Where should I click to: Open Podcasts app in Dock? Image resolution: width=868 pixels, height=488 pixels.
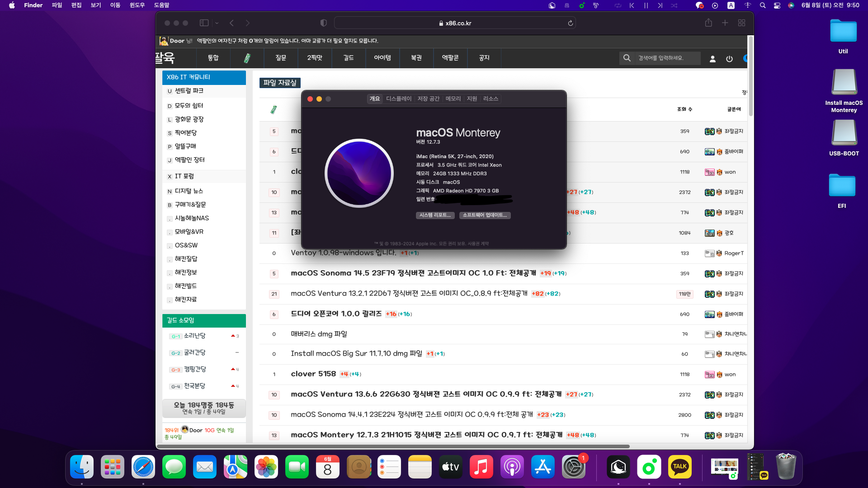coord(512,467)
